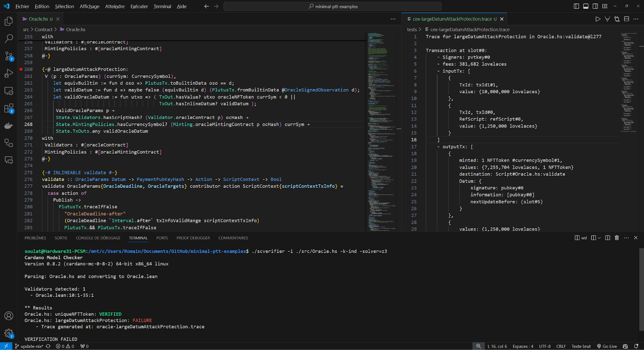Kill the terminal with the trash icon

(x=617, y=238)
